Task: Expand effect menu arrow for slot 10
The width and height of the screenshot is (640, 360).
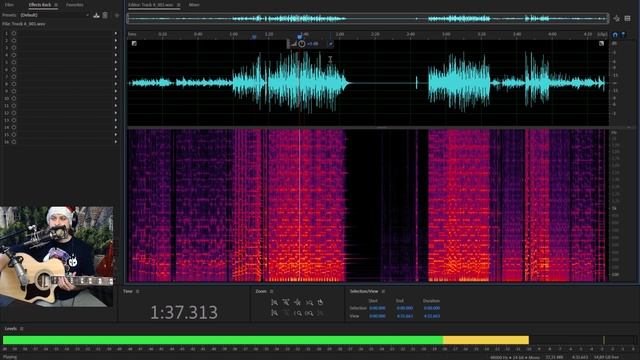Action: click(116, 98)
